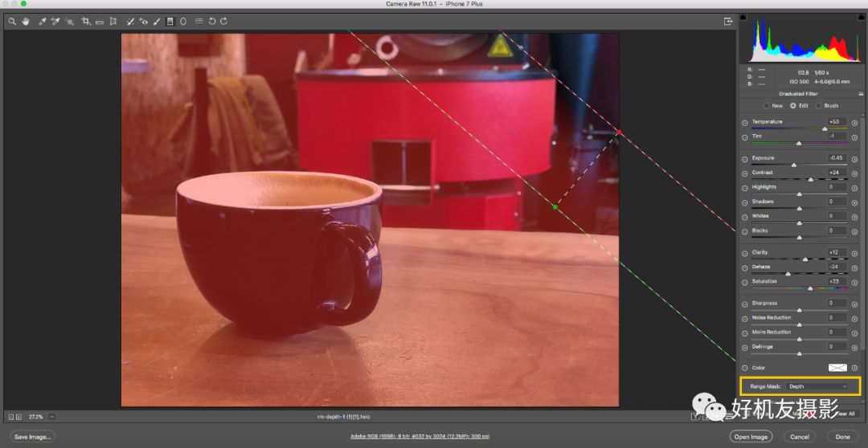Zoom out with the minus button
This screenshot has width=868, height=448.
tap(11, 417)
